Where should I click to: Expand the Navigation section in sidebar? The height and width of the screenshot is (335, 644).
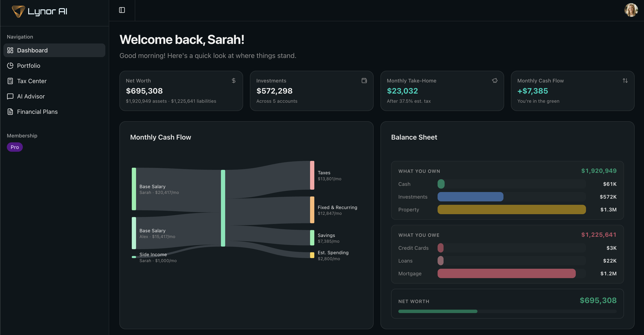(x=20, y=36)
